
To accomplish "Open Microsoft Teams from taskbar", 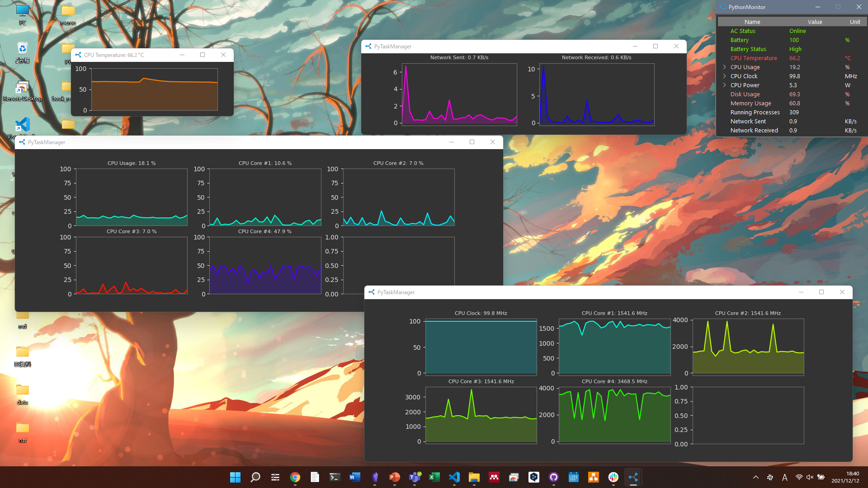I will click(415, 477).
